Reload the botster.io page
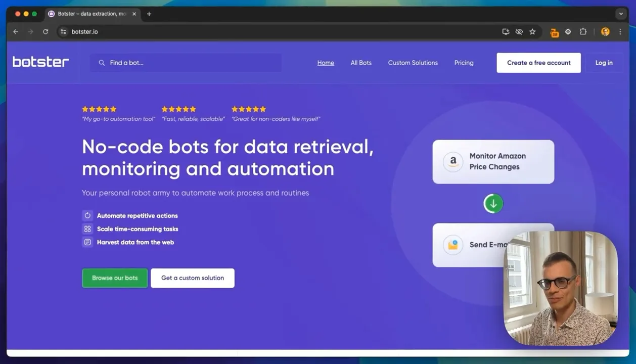This screenshot has height=364, width=636. pos(46,31)
